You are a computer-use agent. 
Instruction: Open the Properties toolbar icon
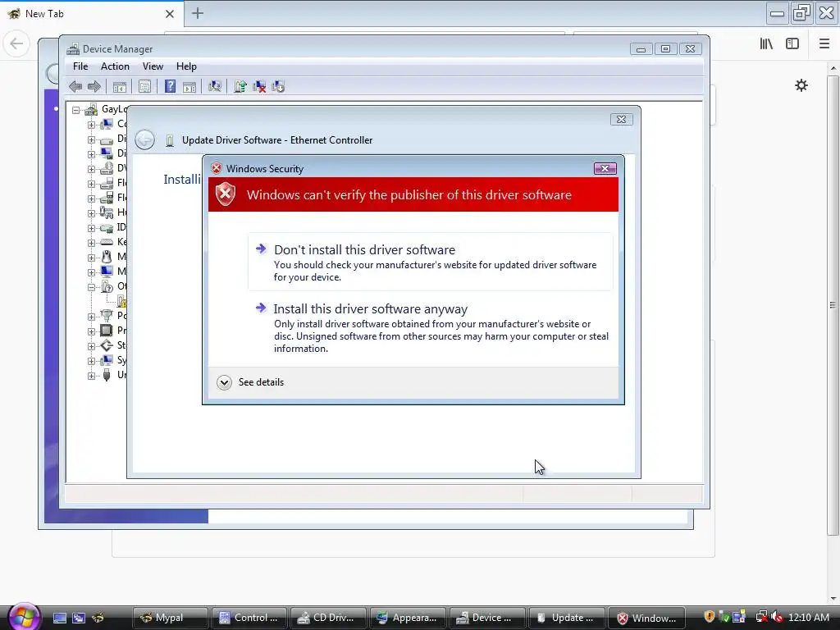coord(144,86)
